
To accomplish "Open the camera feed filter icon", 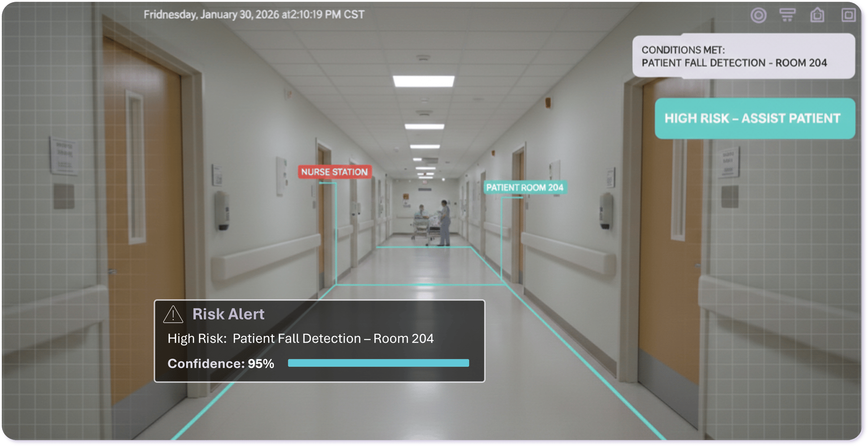I will (788, 16).
